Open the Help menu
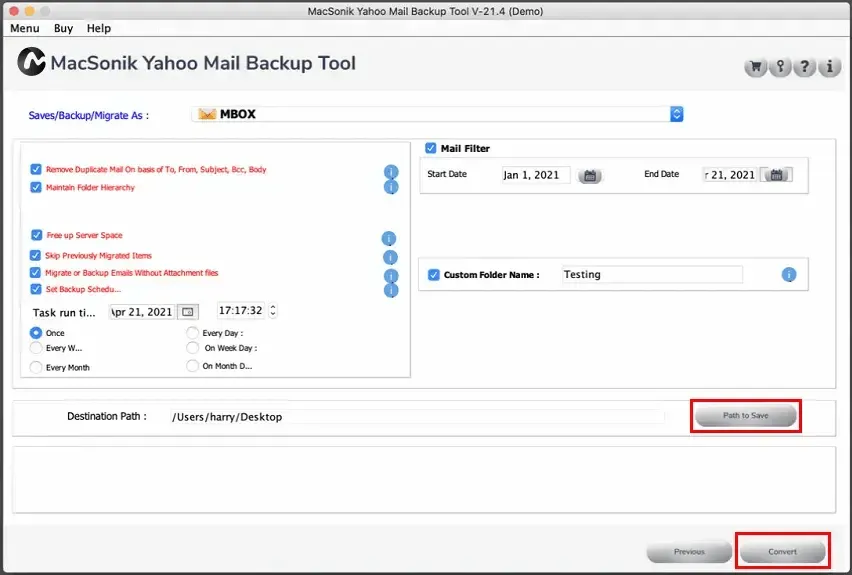Image resolution: width=852 pixels, height=575 pixels. click(98, 28)
